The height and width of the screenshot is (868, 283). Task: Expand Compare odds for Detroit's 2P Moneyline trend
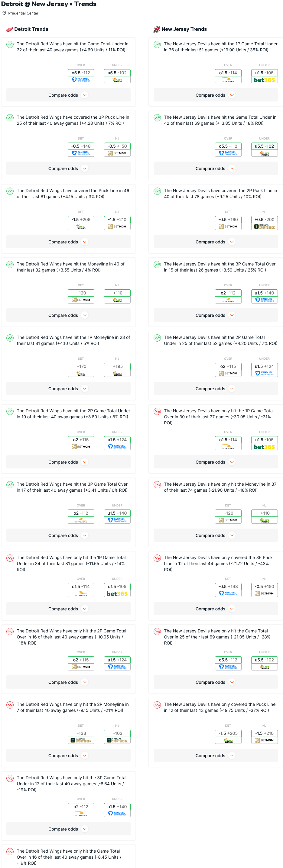(68, 755)
